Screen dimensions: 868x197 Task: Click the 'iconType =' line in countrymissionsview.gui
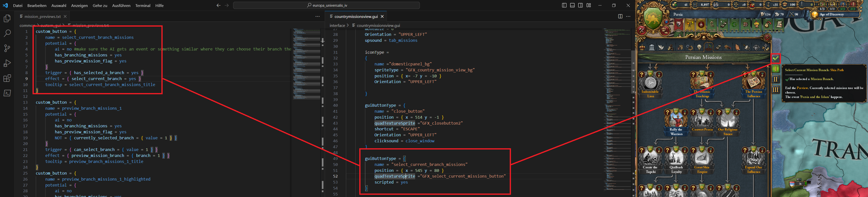(377, 52)
